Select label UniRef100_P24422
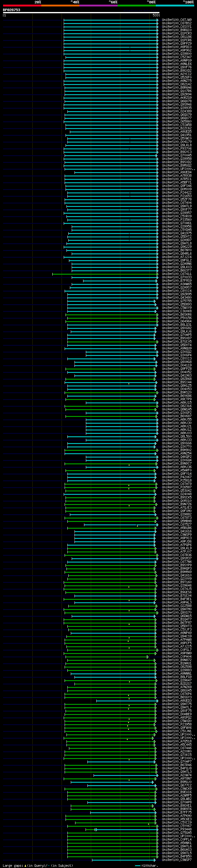197x868 pixels. coord(177,192)
